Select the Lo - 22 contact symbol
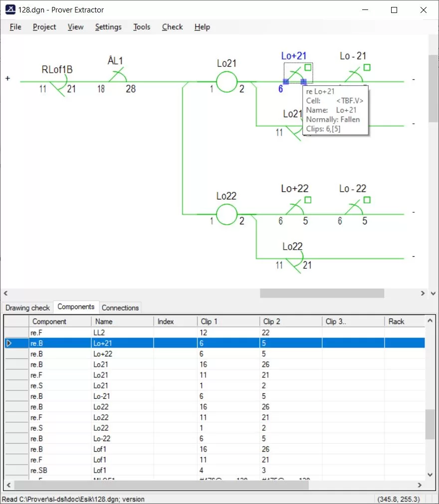The width and height of the screenshot is (439, 504). click(354, 207)
